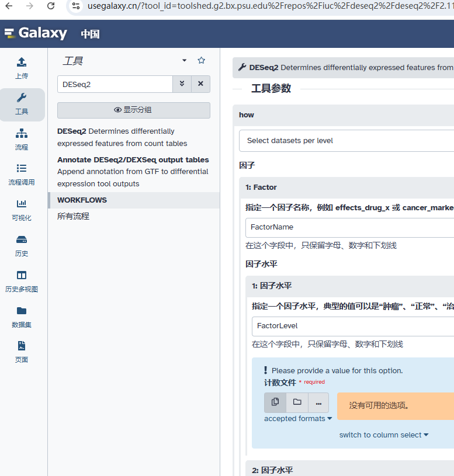Click the 中国 site label

(x=90, y=34)
